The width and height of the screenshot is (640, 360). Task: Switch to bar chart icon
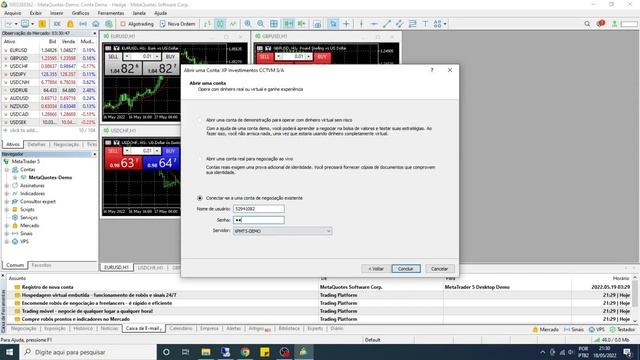[207, 24]
